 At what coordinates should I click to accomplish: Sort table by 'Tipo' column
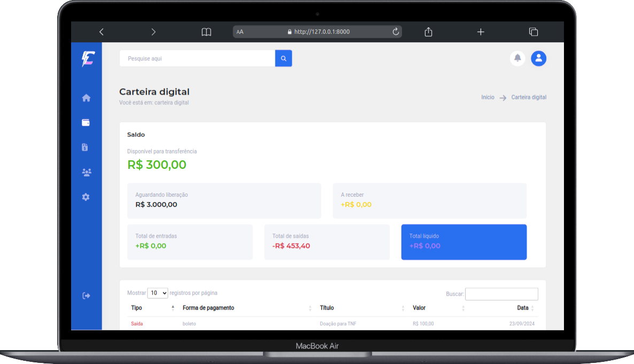[x=153, y=308]
